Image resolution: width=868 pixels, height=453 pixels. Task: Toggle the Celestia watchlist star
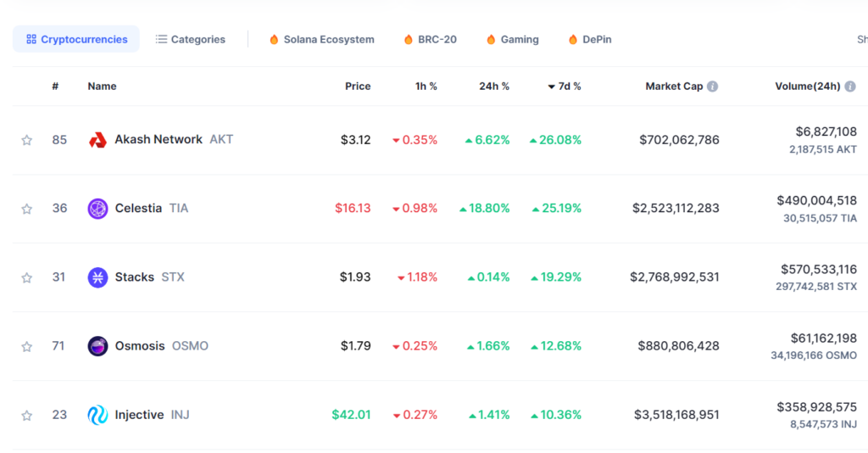(26, 209)
